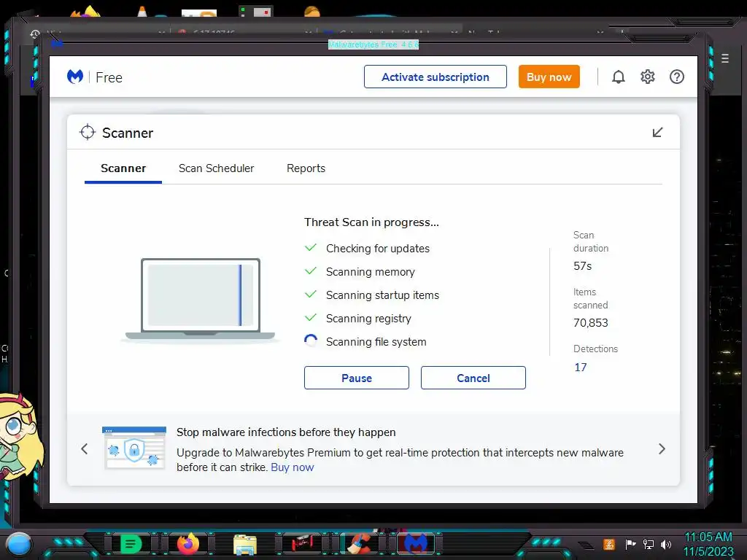The height and width of the screenshot is (560, 747).
Task: Select Malwarebytes icon in the taskbar
Action: tap(416, 544)
